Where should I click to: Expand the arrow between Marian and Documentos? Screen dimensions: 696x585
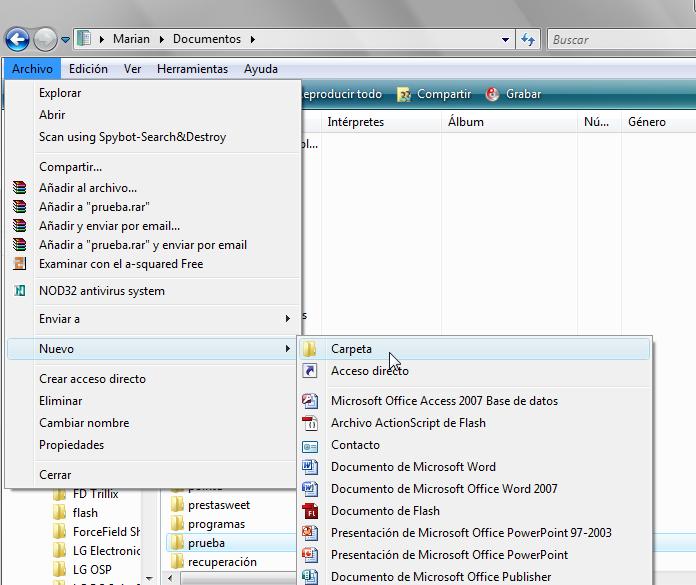coord(162,40)
